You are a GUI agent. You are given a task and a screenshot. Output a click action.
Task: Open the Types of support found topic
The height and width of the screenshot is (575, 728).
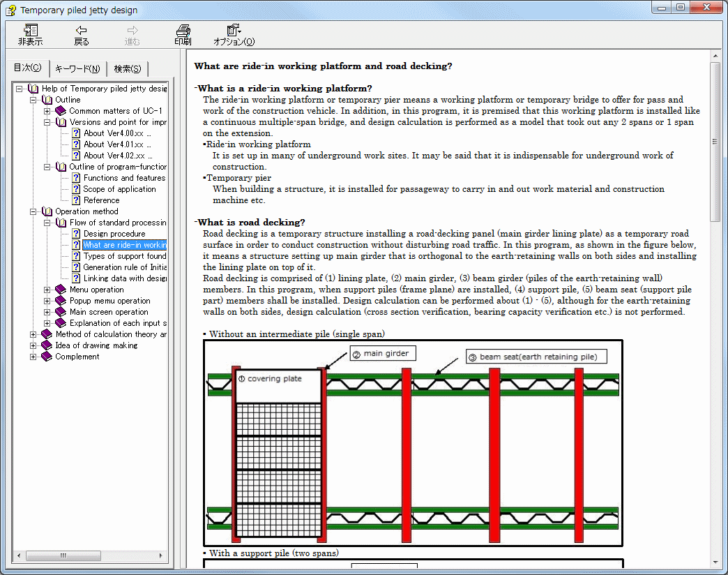point(124,256)
